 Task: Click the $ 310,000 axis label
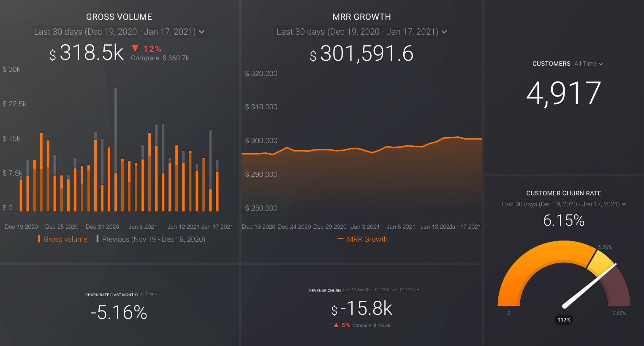(261, 107)
